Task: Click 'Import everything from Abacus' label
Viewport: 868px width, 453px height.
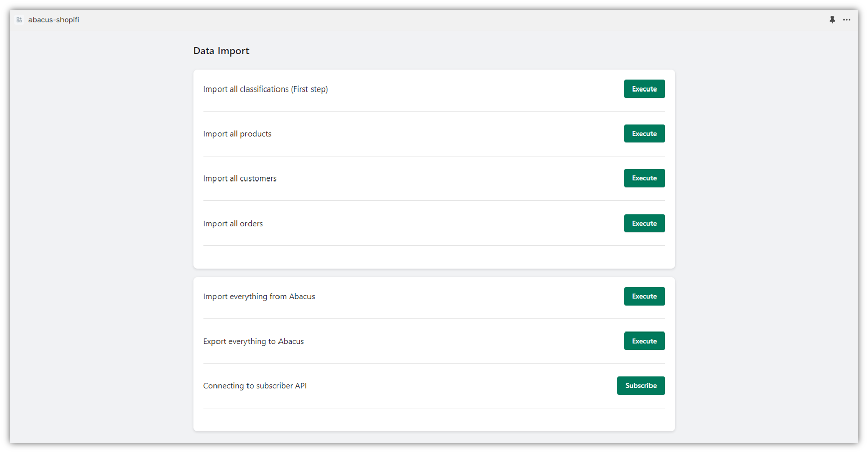Action: (259, 296)
